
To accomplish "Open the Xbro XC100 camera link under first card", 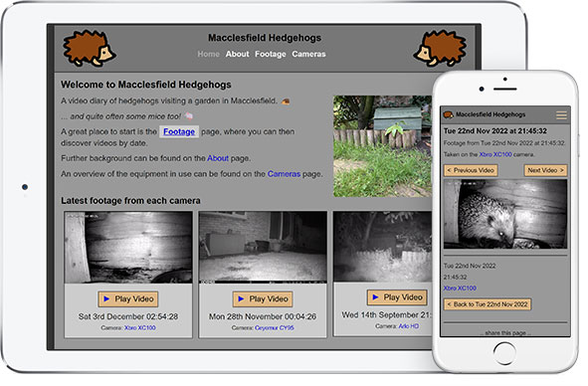I will (x=140, y=328).
